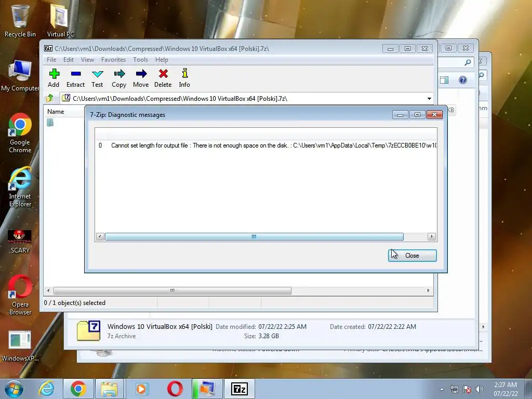Screen dimensions: 532x399
Task: Click the Action Center flag tray icon
Action: pos(467,389)
